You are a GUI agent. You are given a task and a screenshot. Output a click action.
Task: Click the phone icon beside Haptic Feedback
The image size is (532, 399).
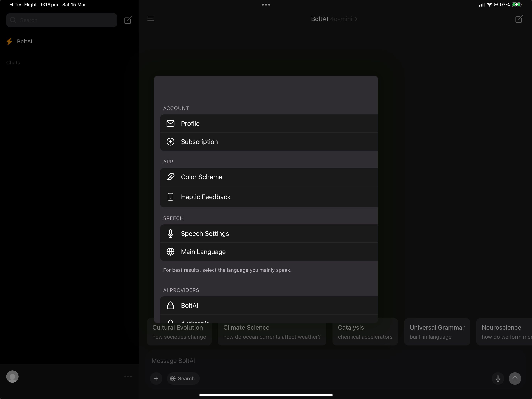(171, 197)
